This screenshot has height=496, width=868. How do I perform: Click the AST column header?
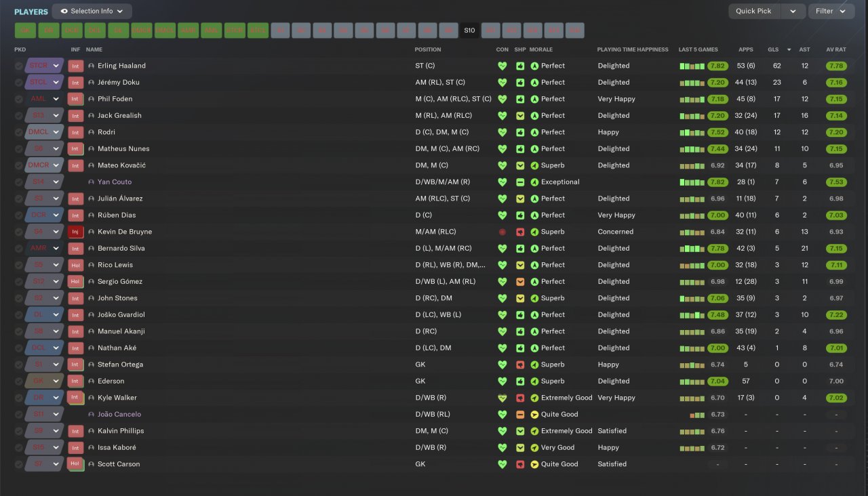point(805,49)
